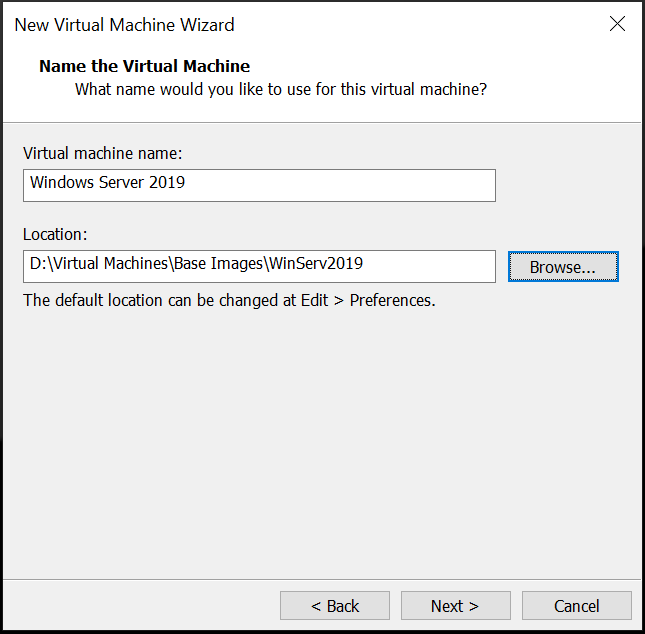Place cursor on 'Virtual Machines' folder in path

[x=108, y=266]
